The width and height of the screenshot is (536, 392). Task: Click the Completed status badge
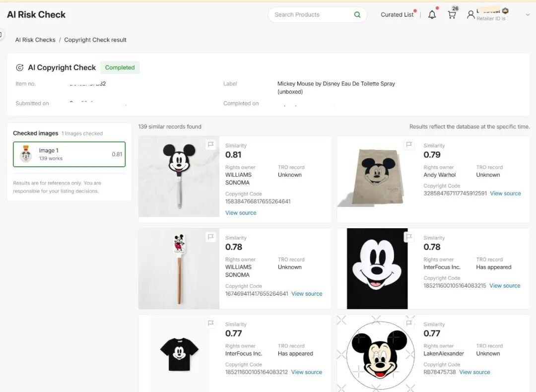coord(120,67)
